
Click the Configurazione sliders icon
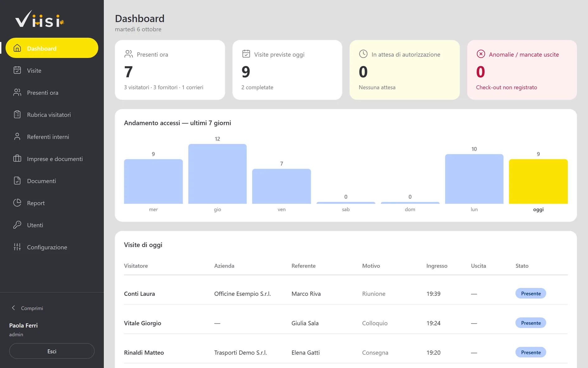point(17,247)
